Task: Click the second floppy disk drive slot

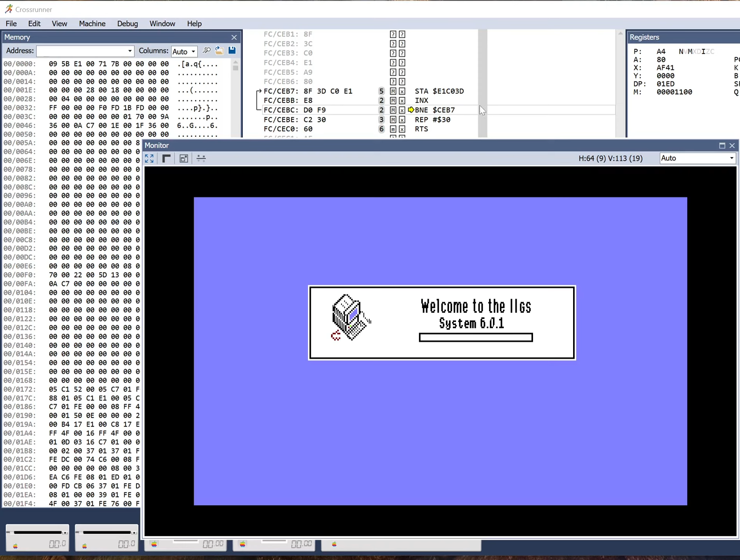Action: (107, 537)
